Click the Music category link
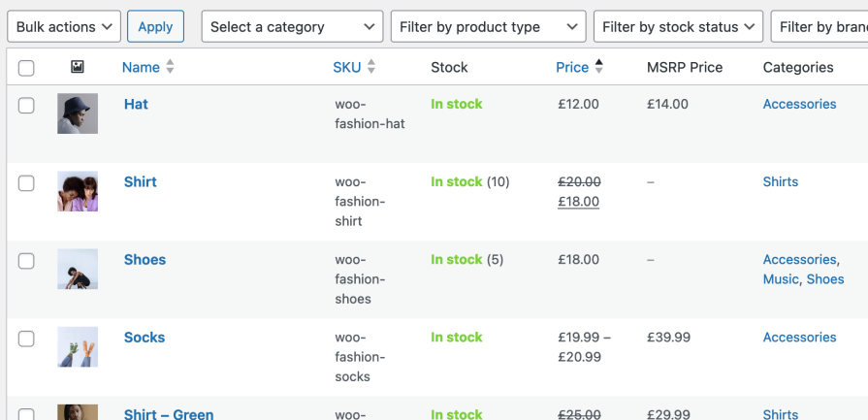Screen dimensions: 868x420 tap(781, 279)
